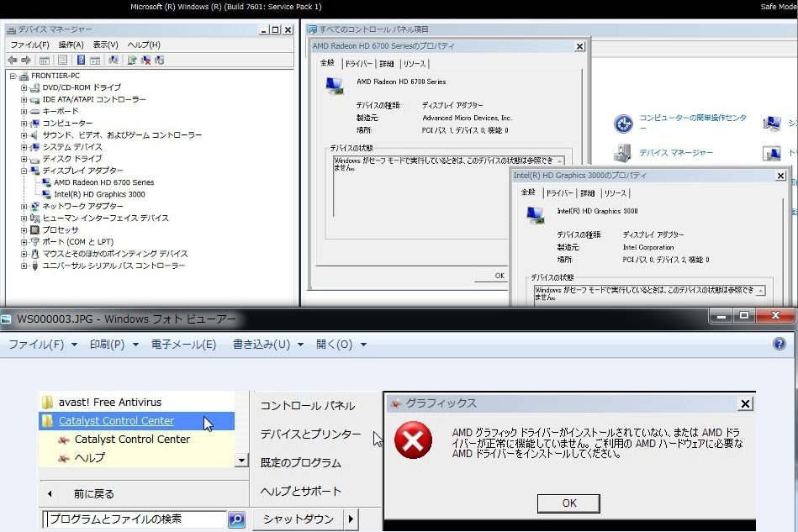Click the last Device Manager toolbar icon
The width and height of the screenshot is (798, 532).
(160, 60)
